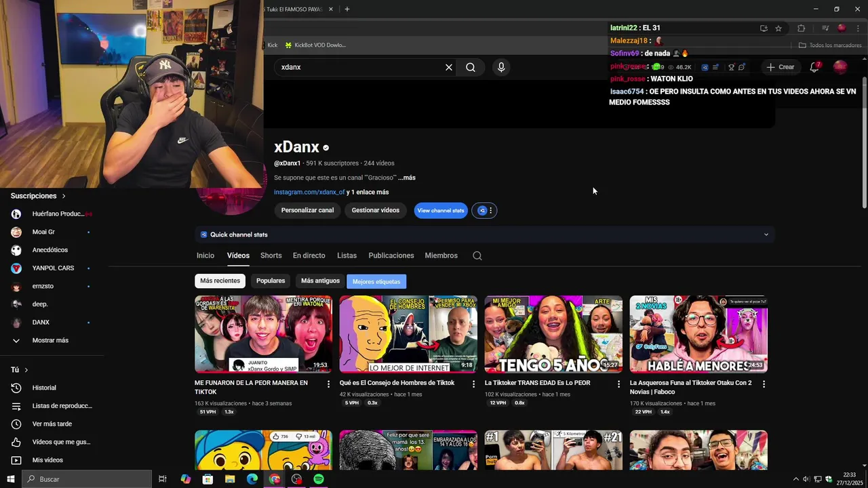868x488 pixels.
Task: Switch to the Inicio tab
Action: (205, 256)
